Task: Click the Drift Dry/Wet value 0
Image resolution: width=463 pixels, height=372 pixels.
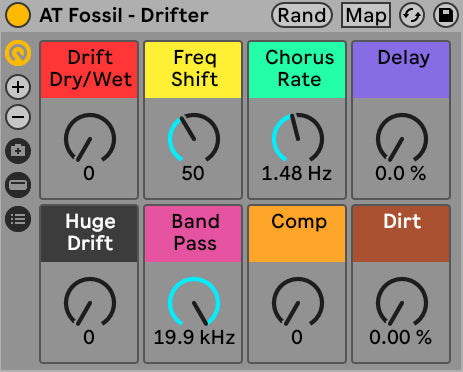Action: click(x=89, y=173)
